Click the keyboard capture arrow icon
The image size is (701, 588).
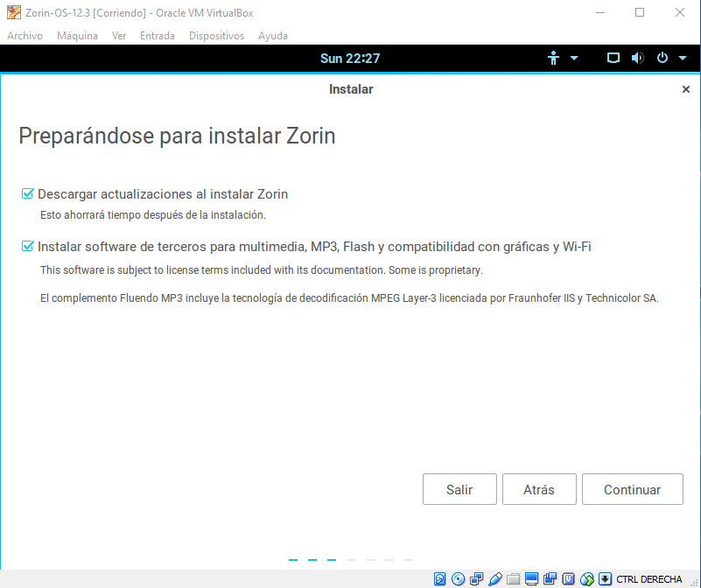(605, 579)
